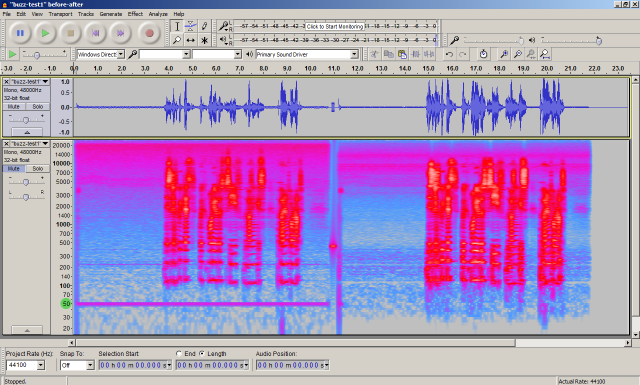The image size is (640, 385).
Task: Click the Redo arrow icon
Action: pos(462,54)
